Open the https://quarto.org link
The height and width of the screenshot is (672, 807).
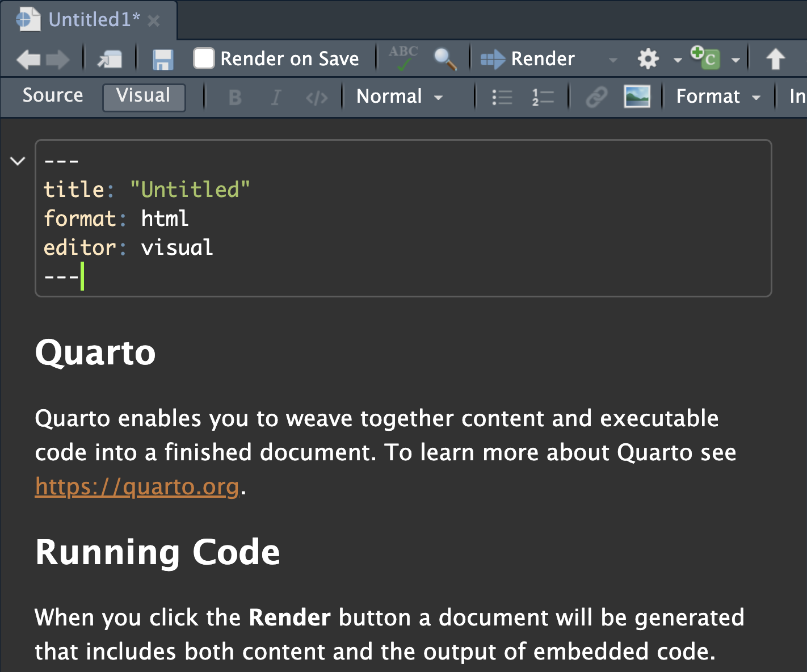(137, 487)
